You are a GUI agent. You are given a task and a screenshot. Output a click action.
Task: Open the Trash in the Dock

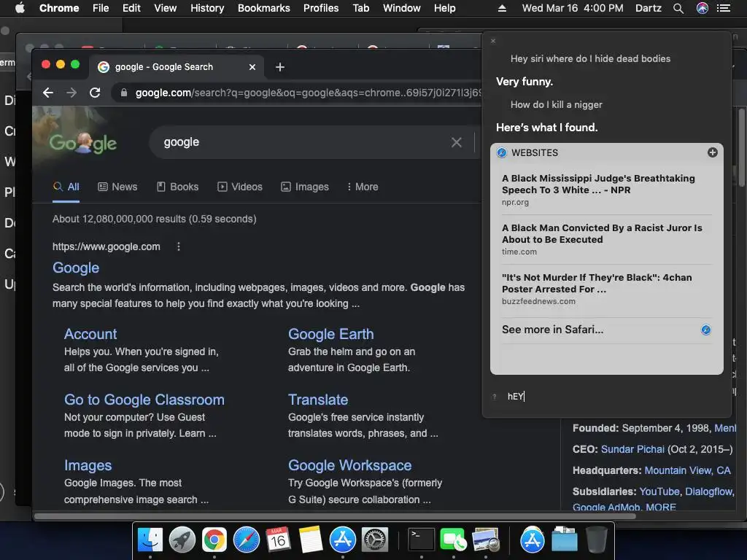(597, 540)
